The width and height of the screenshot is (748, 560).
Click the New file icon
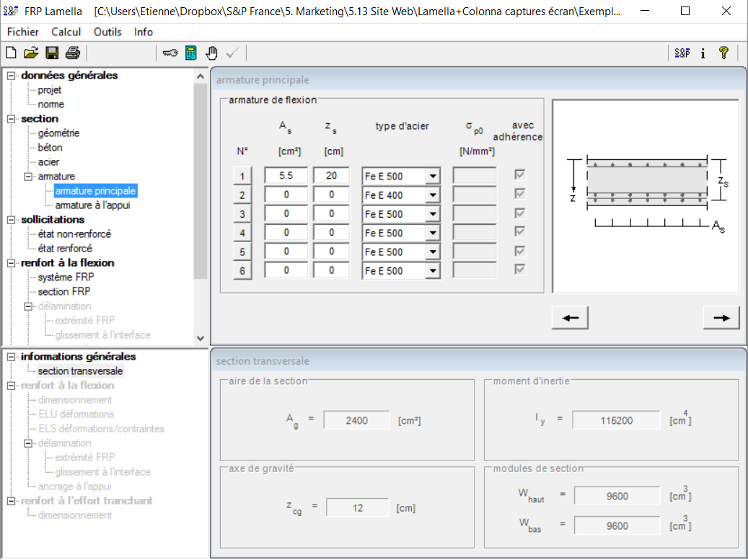11,53
